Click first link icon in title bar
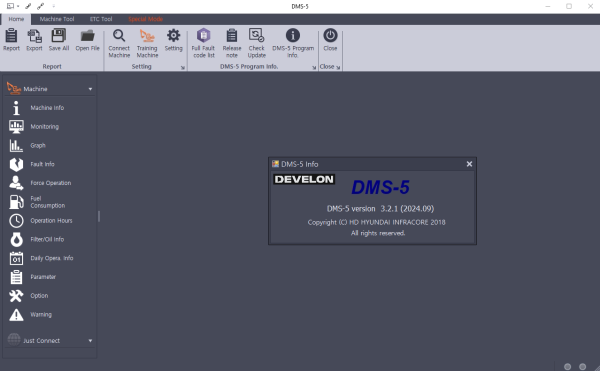 coord(28,6)
